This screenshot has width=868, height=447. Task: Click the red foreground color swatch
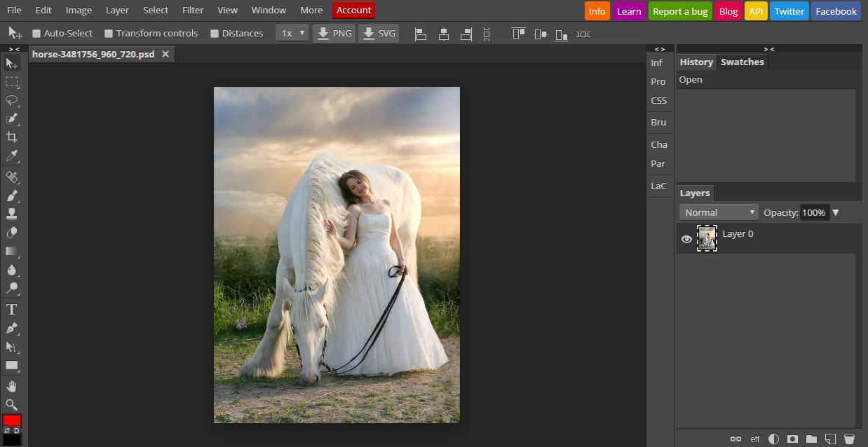tap(12, 421)
